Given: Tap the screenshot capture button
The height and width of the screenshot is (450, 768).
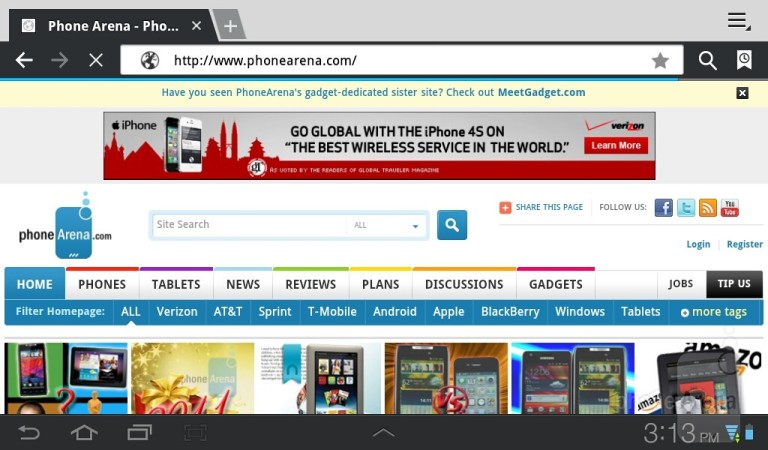Looking at the screenshot, I should click(195, 433).
